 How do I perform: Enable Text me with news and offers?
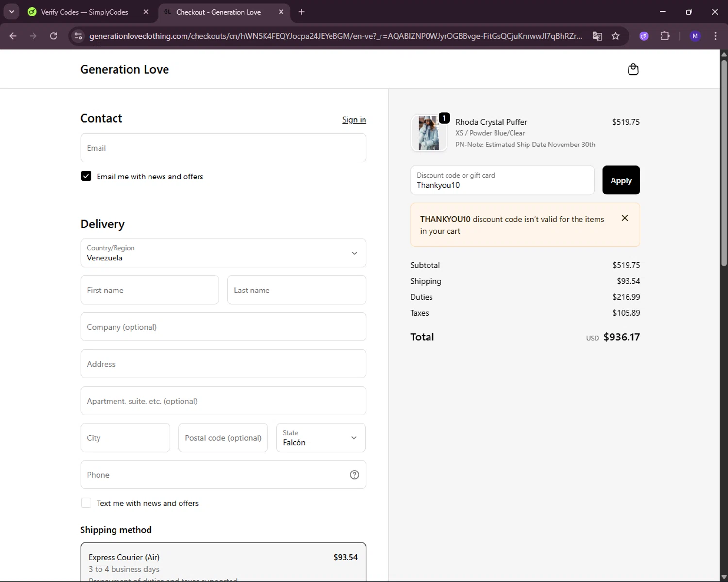[86, 503]
